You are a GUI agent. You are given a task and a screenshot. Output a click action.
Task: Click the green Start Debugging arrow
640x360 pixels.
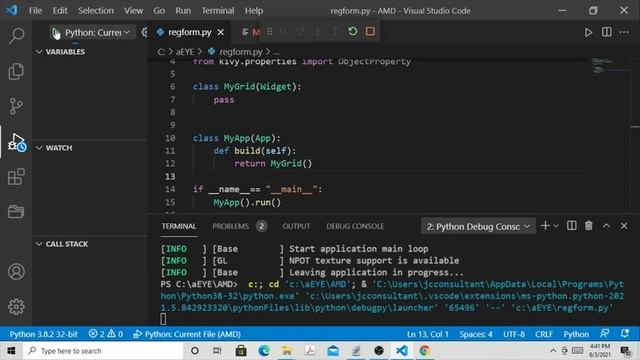(56, 32)
